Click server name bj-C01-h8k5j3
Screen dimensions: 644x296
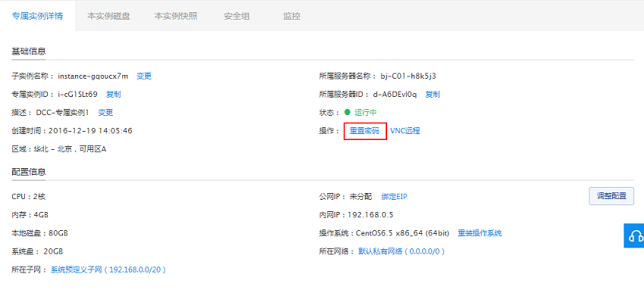pos(408,76)
